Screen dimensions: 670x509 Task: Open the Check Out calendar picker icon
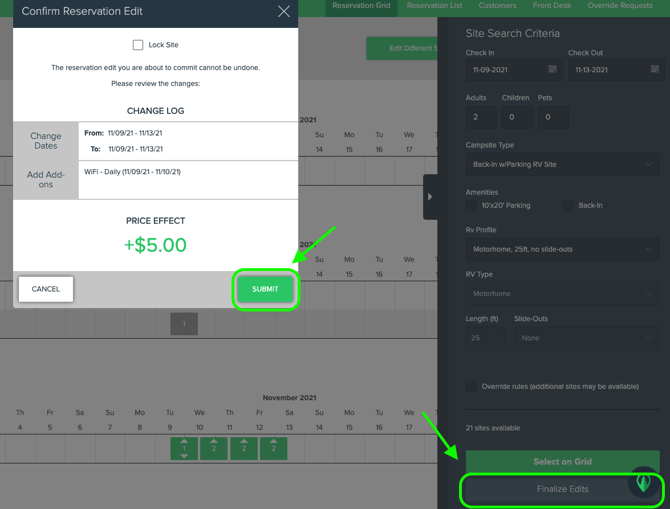click(x=655, y=70)
